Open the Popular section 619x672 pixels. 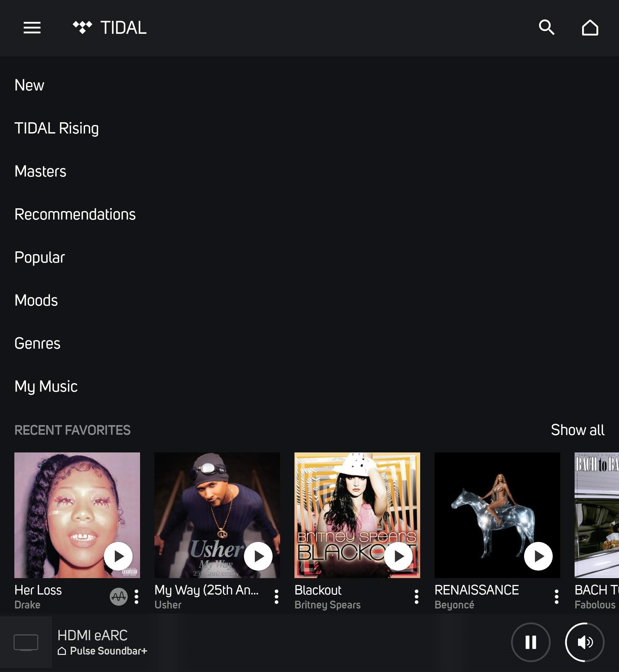click(40, 257)
